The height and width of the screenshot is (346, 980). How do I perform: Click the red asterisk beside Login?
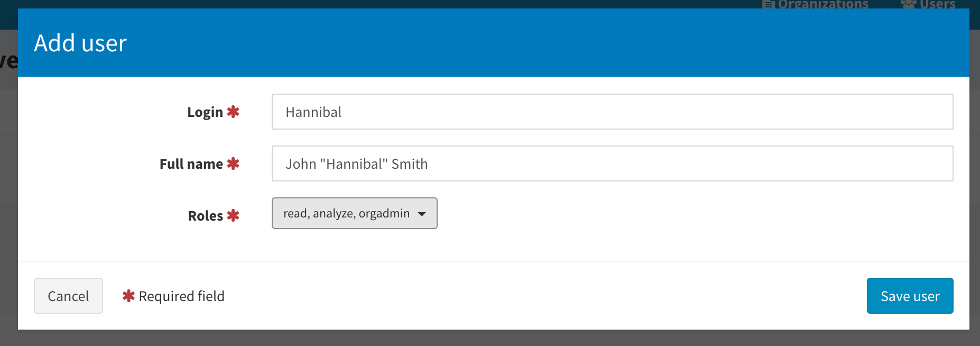pyautogui.click(x=233, y=112)
